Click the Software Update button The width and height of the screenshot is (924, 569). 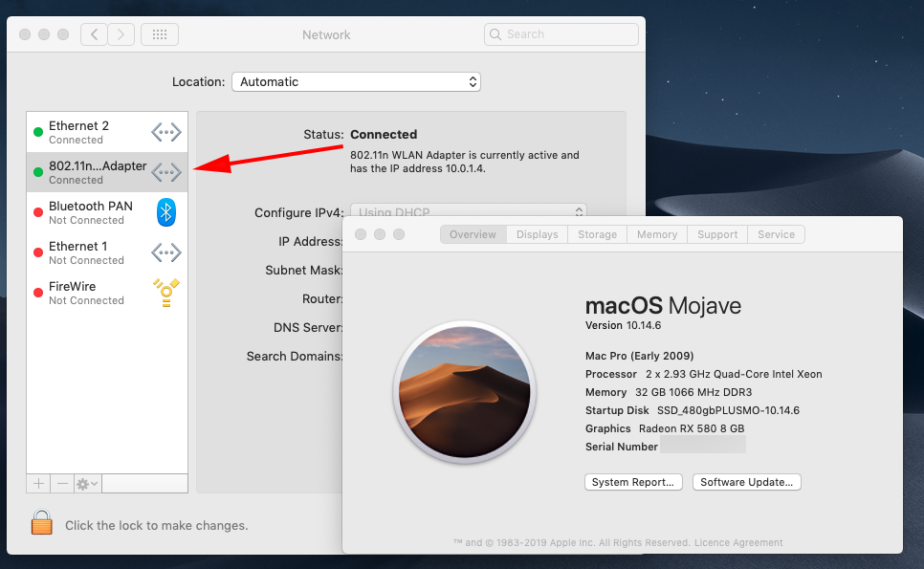[x=747, y=482]
